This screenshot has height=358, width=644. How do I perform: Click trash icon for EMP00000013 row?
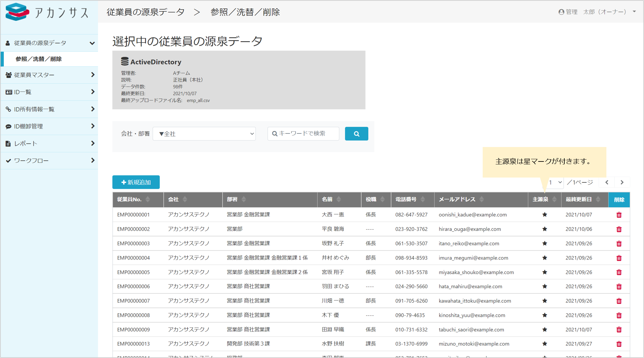[x=619, y=344]
